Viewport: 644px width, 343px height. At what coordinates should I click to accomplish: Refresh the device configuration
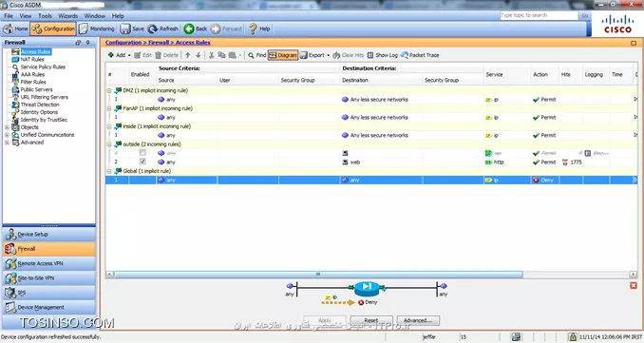(x=163, y=29)
